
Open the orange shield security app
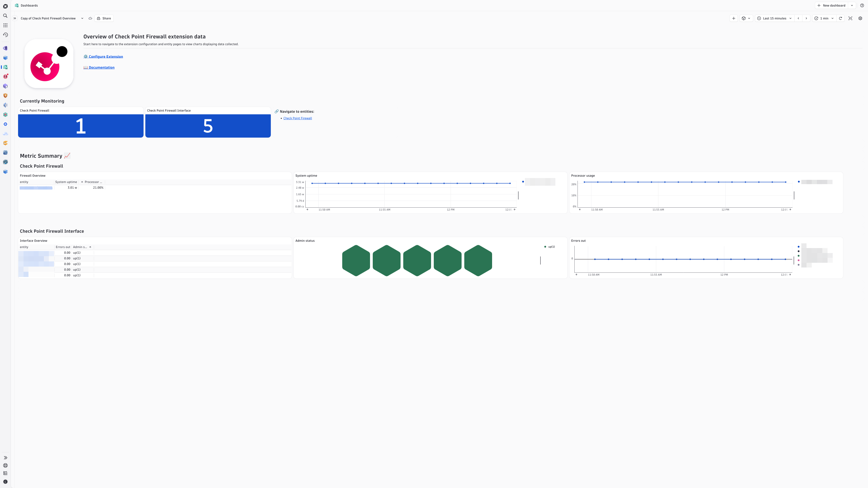click(x=5, y=96)
